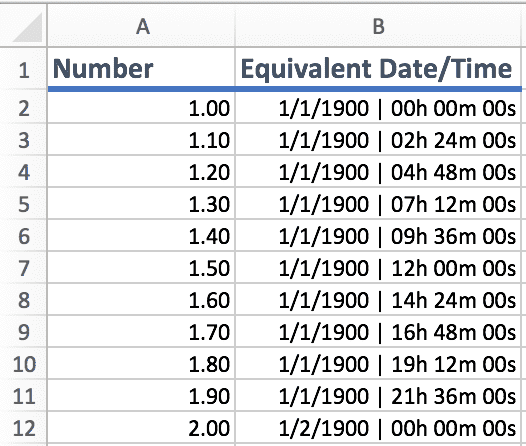526x446 pixels.
Task: Select row 4 header
Action: (23, 171)
